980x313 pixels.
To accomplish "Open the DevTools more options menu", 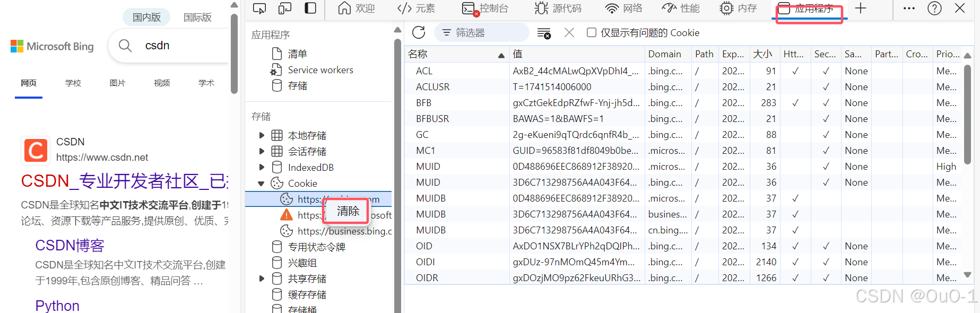I will [909, 8].
